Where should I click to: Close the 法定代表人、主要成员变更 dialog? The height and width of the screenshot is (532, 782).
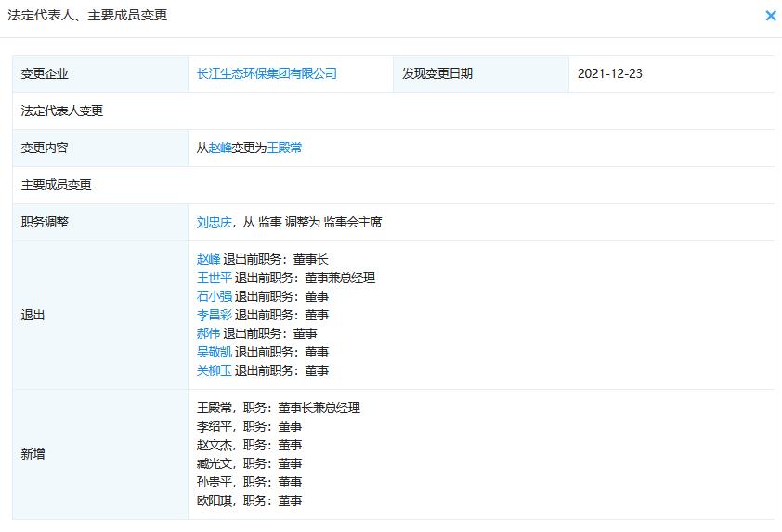(x=771, y=16)
